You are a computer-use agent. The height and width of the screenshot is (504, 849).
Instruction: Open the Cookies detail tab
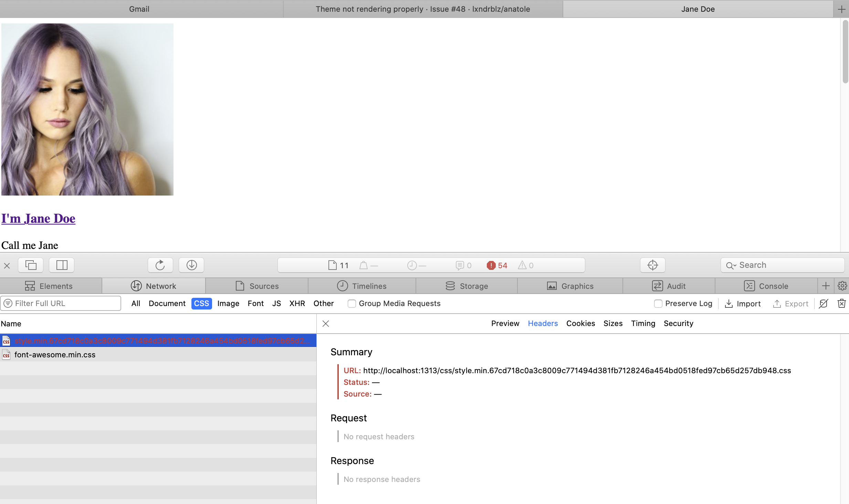580,324
